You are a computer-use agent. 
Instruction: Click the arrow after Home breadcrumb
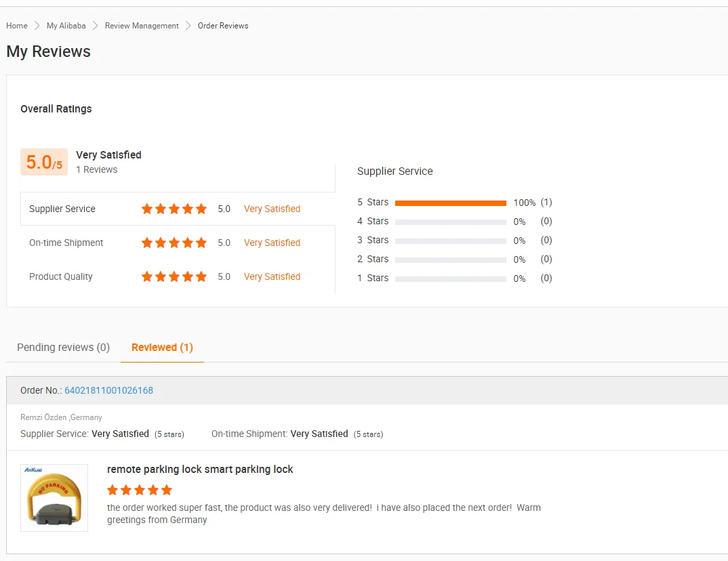pos(37,26)
